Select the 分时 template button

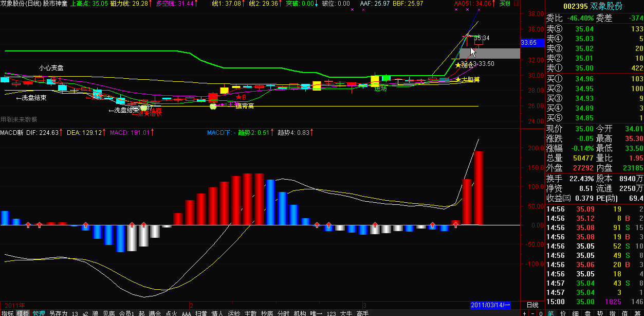283,313
